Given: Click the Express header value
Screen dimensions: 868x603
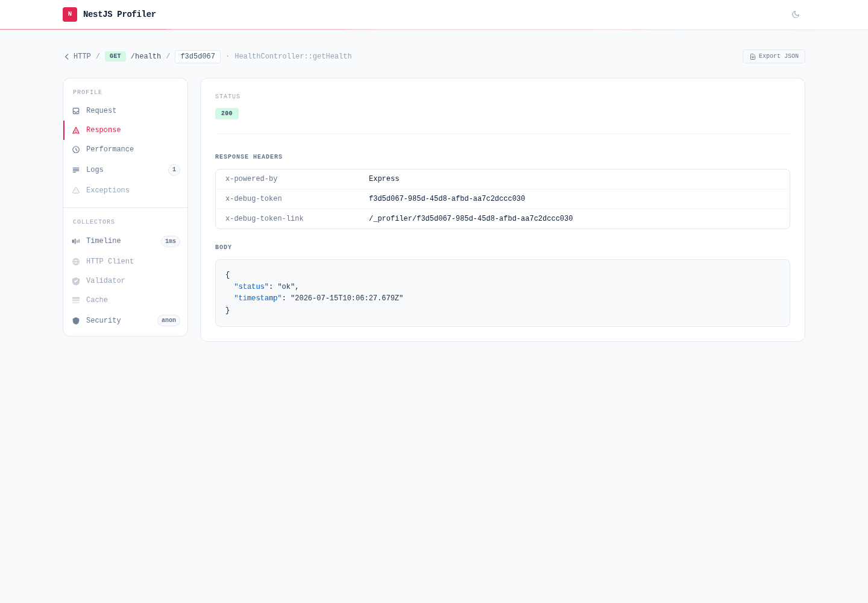Looking at the screenshot, I should pyautogui.click(x=384, y=179).
